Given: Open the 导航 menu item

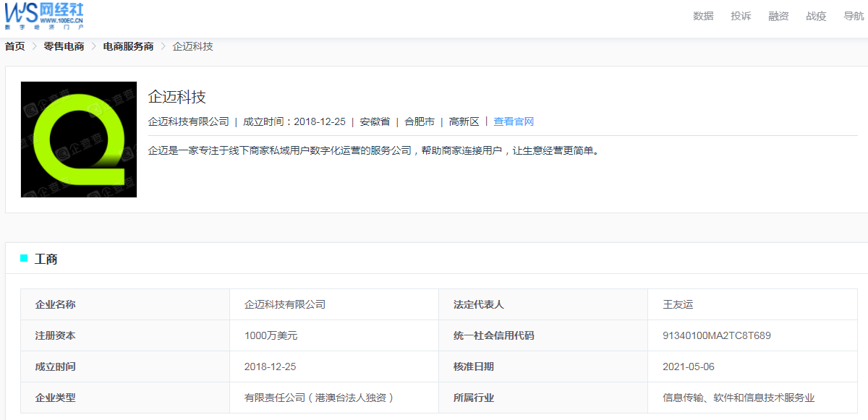Looking at the screenshot, I should point(854,17).
